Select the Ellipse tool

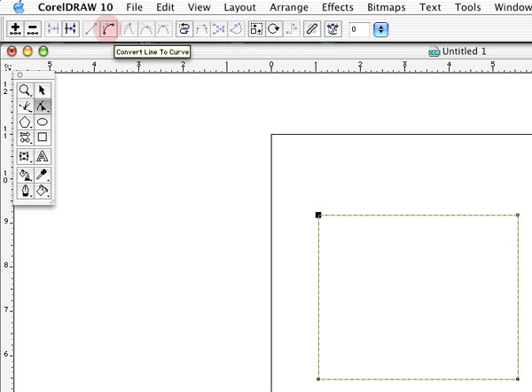[43, 122]
